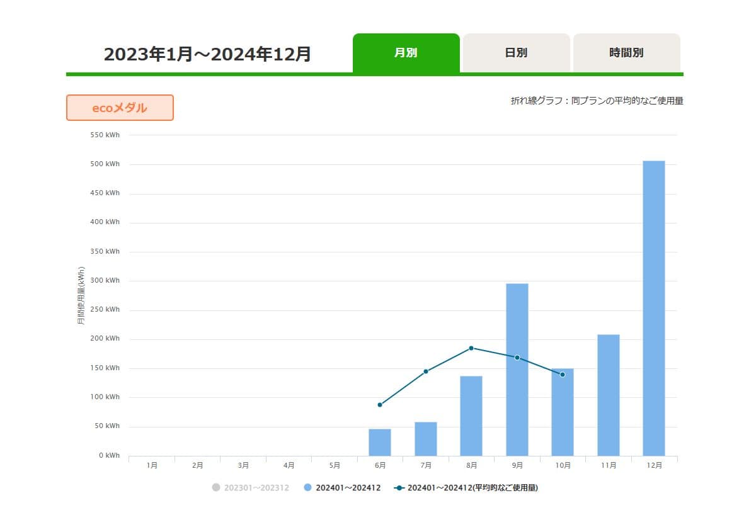Open the 日別 tab
Image resolution: width=756 pixels, height=532 pixels.
516,54
